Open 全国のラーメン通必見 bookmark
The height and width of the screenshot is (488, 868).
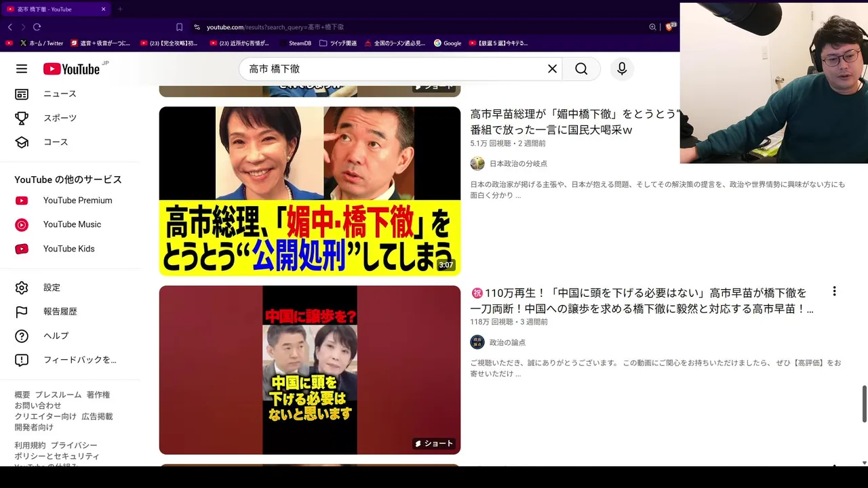point(395,43)
